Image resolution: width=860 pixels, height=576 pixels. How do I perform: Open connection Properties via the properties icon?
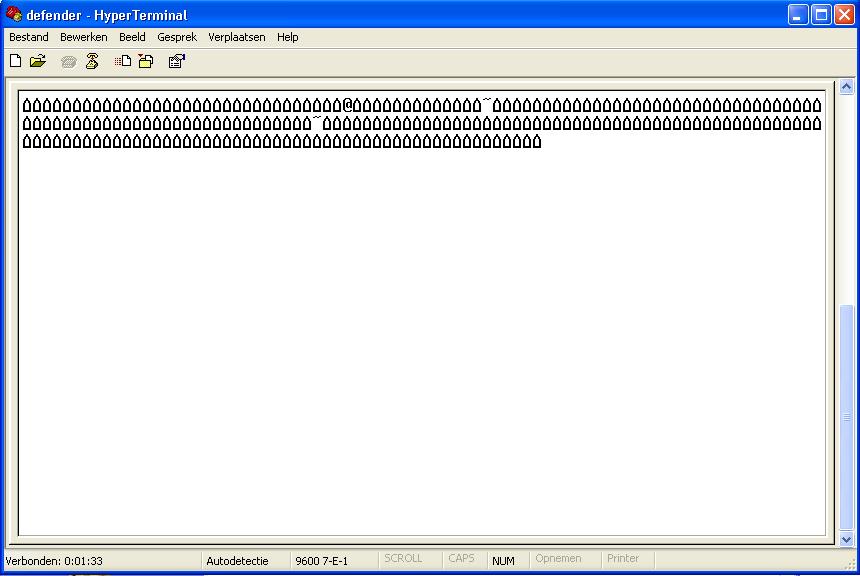tap(176, 61)
